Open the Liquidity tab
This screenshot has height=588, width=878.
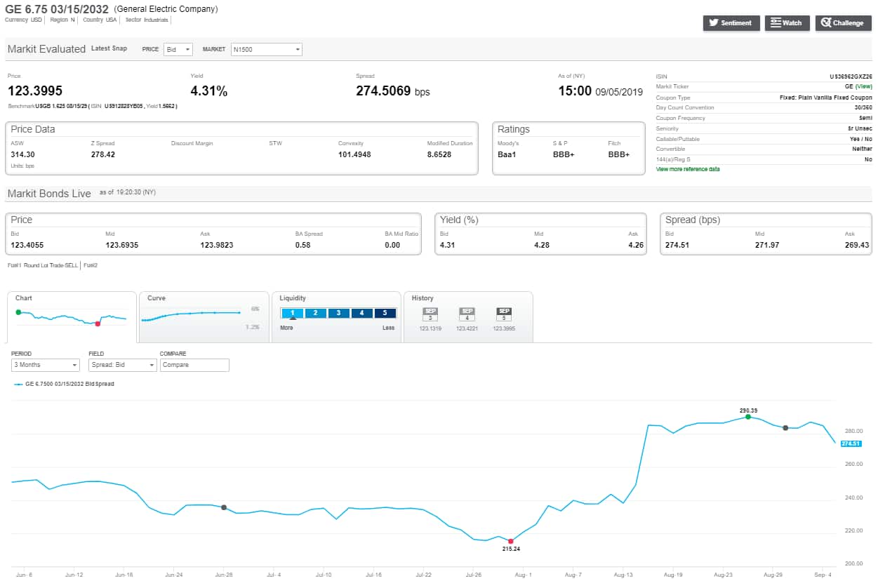[336, 316]
